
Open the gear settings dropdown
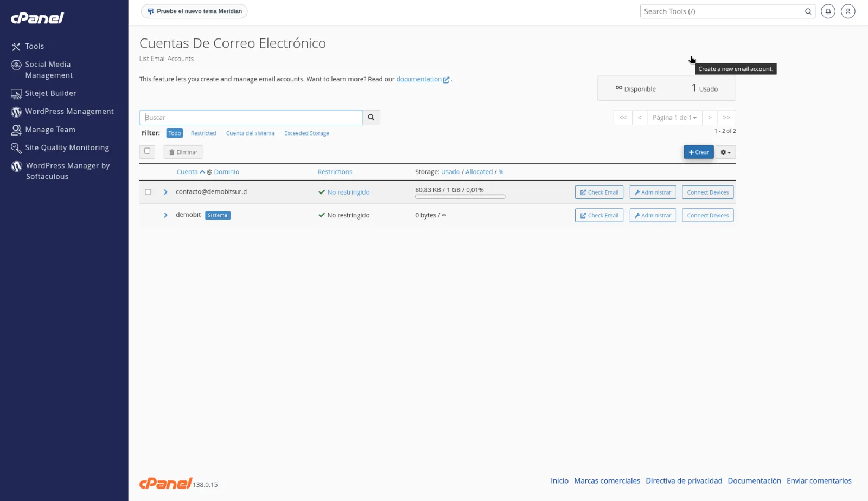click(725, 152)
